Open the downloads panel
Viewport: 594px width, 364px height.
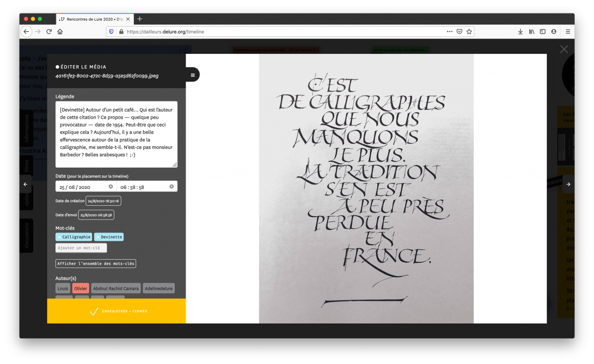point(520,31)
